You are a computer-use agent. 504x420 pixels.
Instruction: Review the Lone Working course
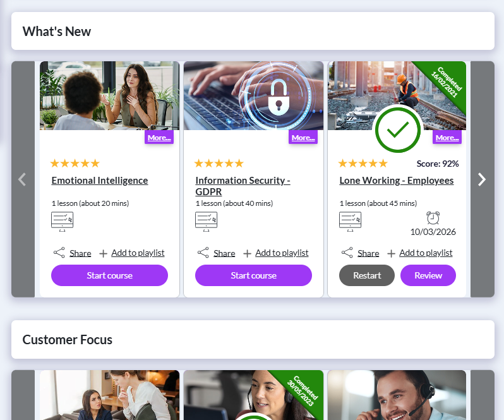pos(428,275)
